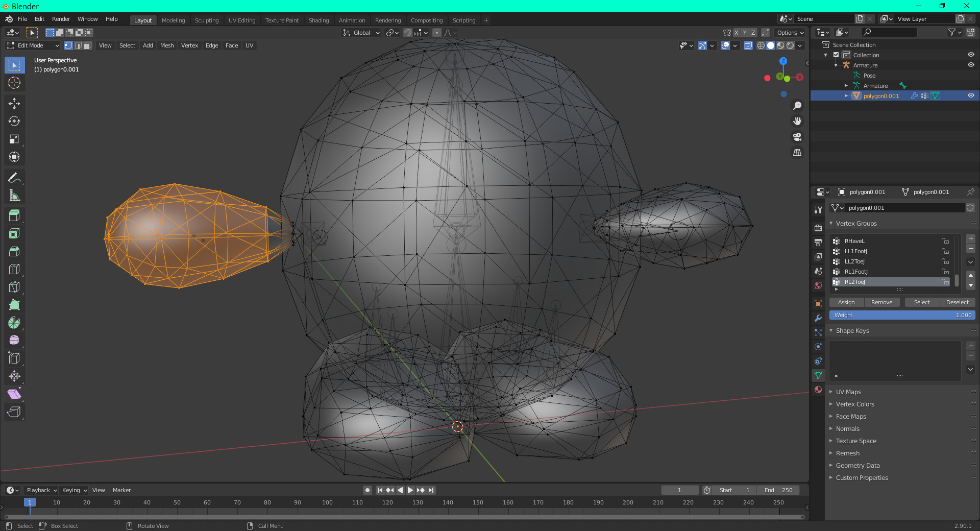The width and height of the screenshot is (980, 531).
Task: Click the Assign vertex group button
Action: coord(846,302)
